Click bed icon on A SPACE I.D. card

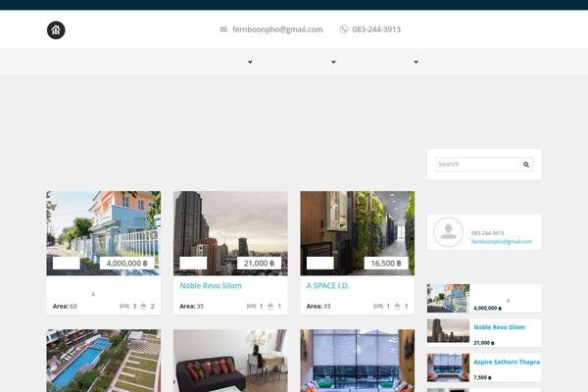pyautogui.click(x=378, y=307)
